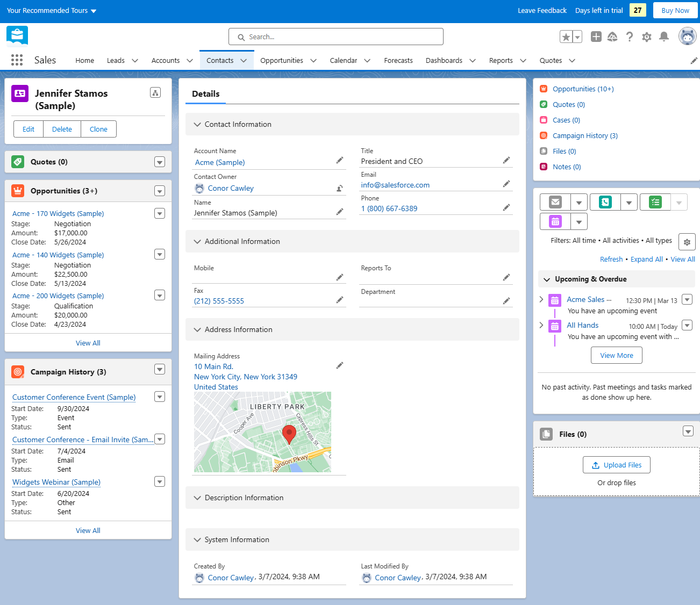Collapse the Additional Information section
Screen dimensions: 700x605
pos(197,241)
